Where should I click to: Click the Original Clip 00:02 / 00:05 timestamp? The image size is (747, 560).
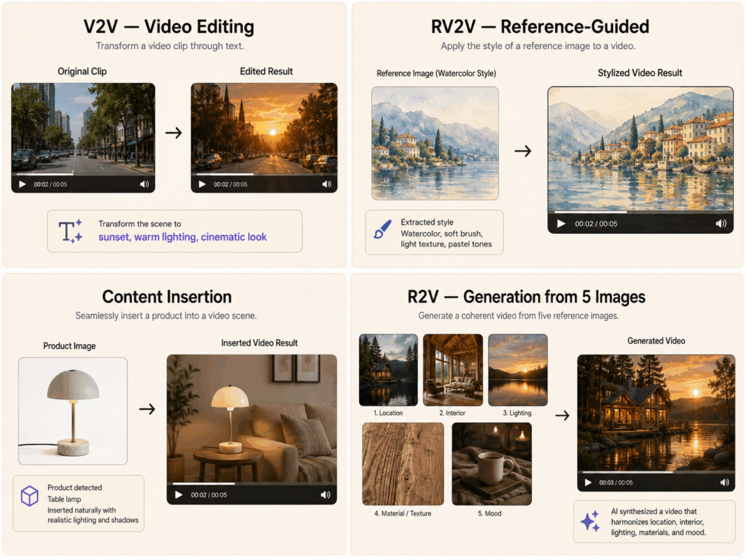50,184
